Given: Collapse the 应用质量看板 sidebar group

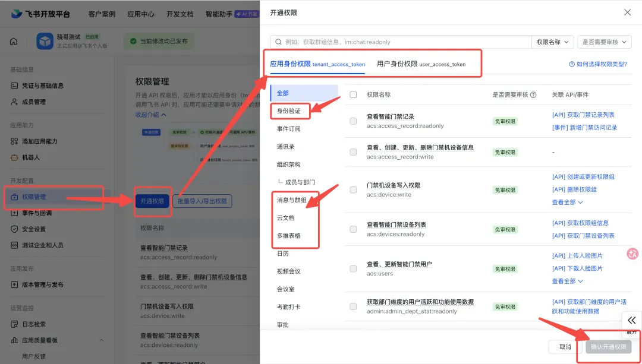Looking at the screenshot, I should click(101, 340).
